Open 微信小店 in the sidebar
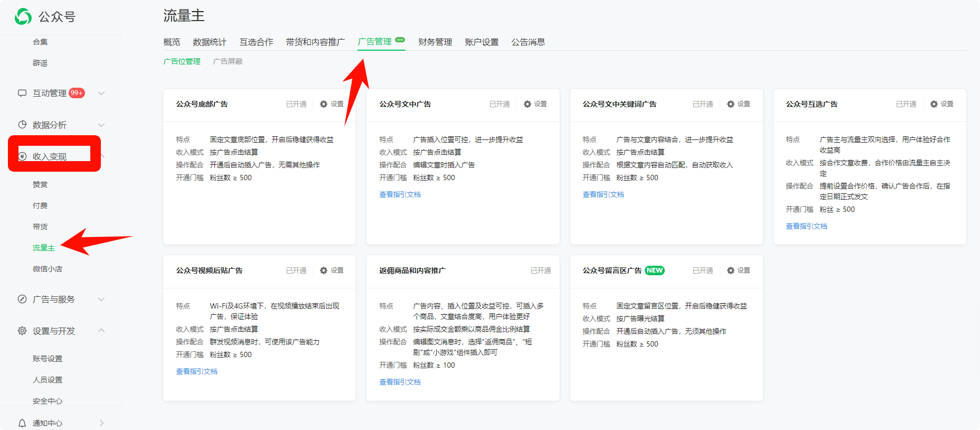This screenshot has width=980, height=430. (x=48, y=269)
